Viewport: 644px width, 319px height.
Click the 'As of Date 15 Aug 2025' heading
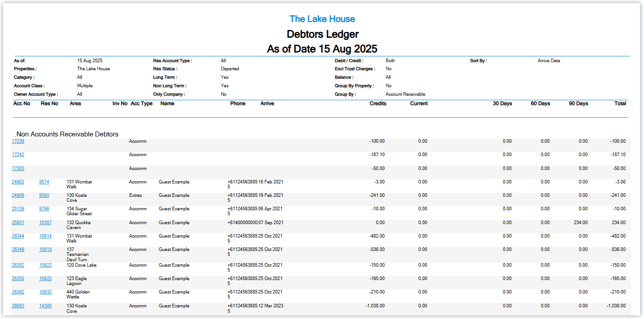322,49
